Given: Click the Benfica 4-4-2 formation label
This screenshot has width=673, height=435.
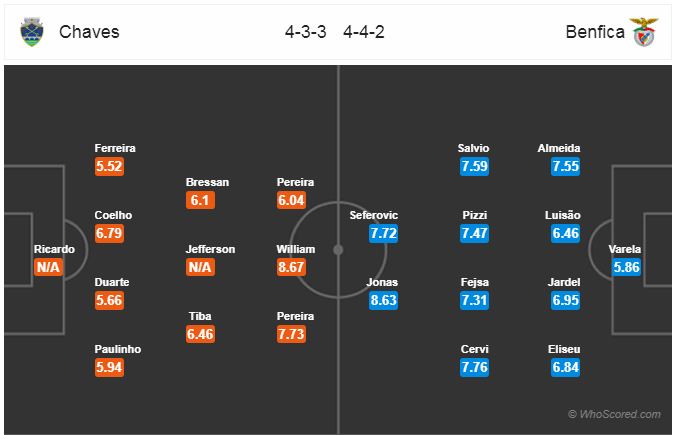Looking at the screenshot, I should pyautogui.click(x=364, y=32).
